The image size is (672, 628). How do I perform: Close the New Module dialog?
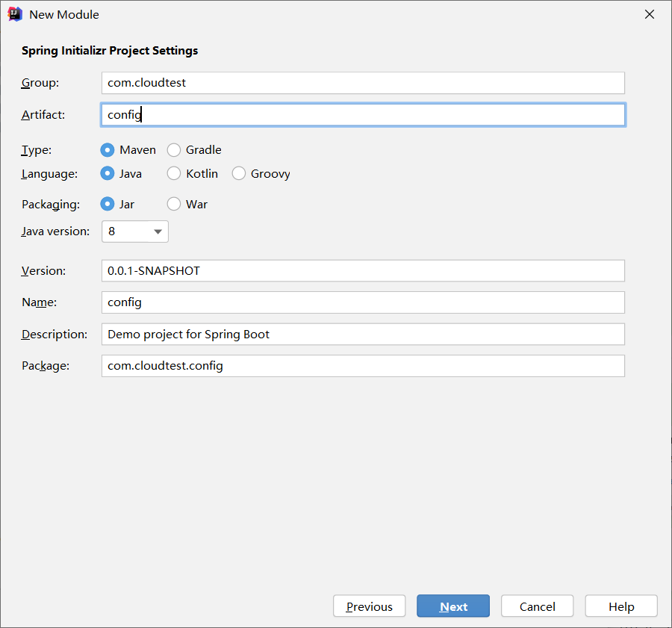point(650,14)
